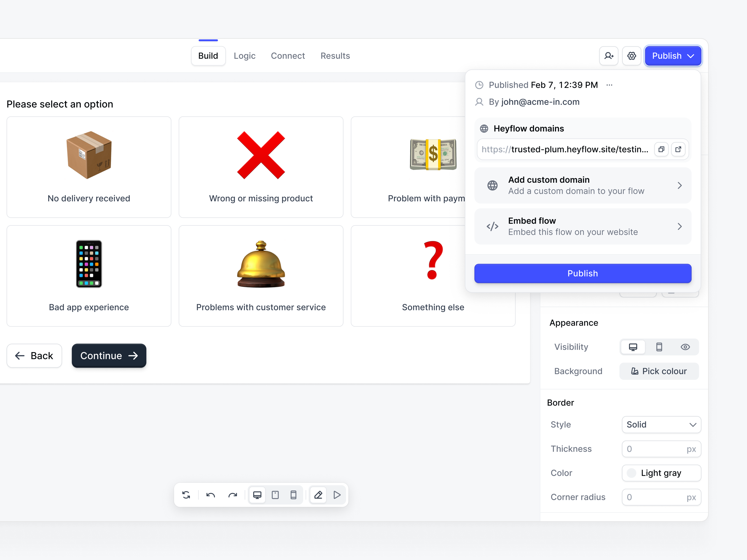
Task: Select edit mode pencil icon
Action: coord(318,495)
